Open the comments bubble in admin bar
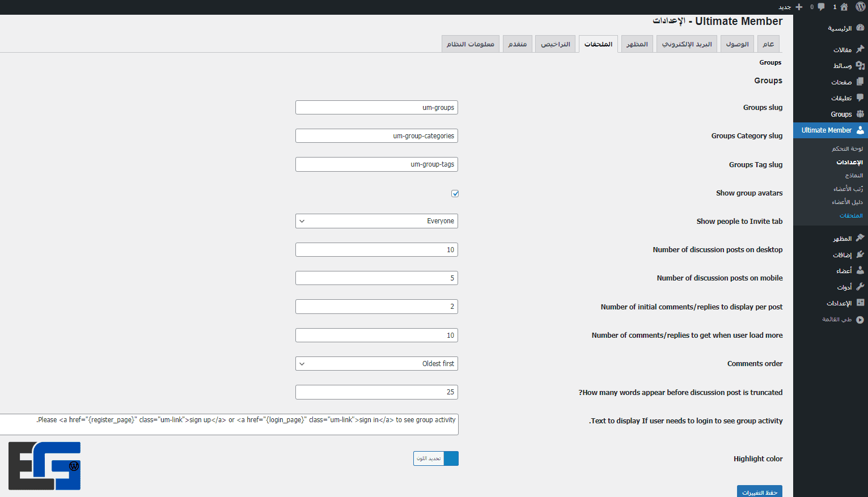Image resolution: width=868 pixels, height=497 pixels. click(821, 7)
